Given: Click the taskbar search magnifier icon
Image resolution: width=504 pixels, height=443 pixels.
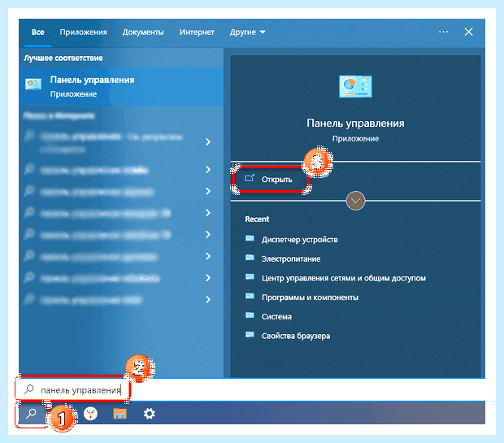Looking at the screenshot, I should pos(31,414).
